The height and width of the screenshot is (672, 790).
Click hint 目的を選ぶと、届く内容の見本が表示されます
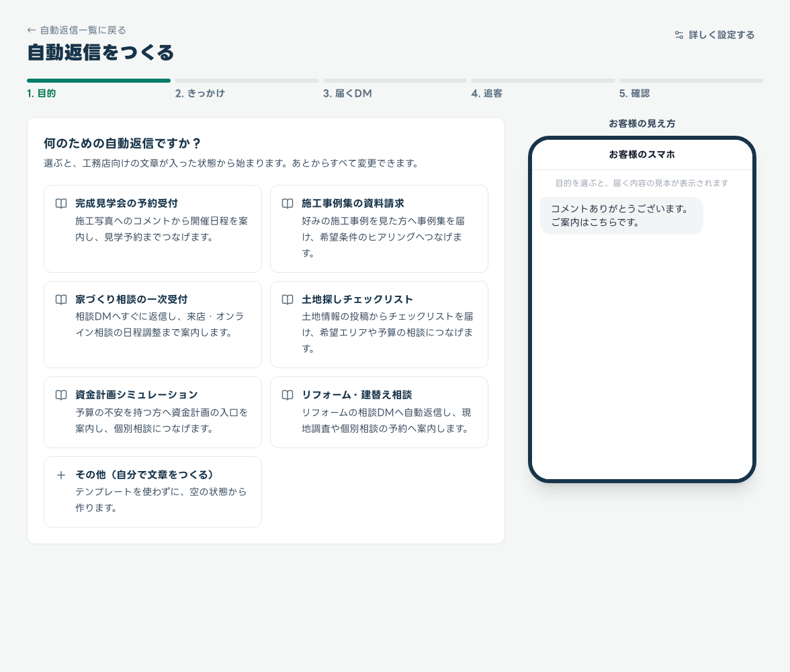642,183
